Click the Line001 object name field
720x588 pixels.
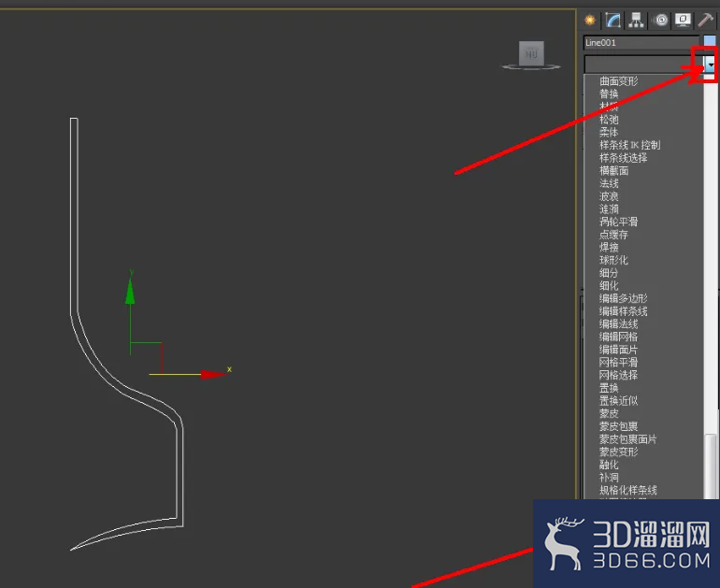[641, 43]
